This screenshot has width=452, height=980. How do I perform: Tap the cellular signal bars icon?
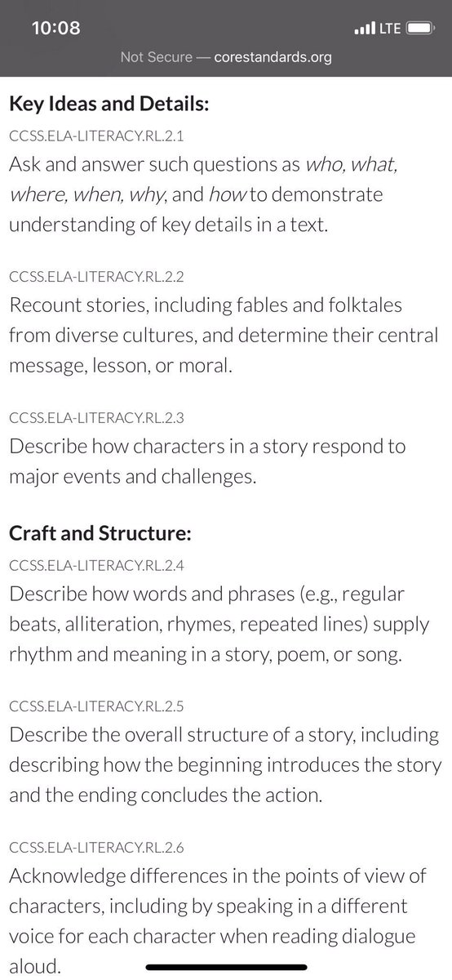[x=364, y=28]
